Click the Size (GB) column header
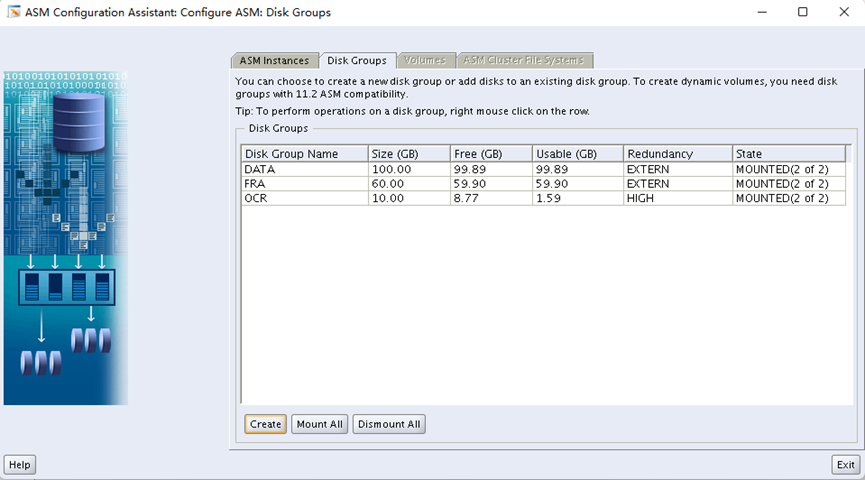The width and height of the screenshot is (865, 480). [x=409, y=153]
